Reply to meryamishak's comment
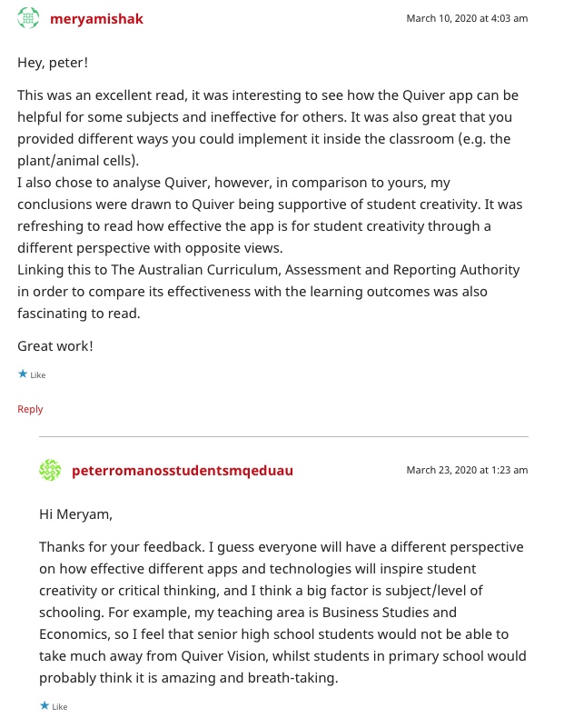 pos(30,409)
